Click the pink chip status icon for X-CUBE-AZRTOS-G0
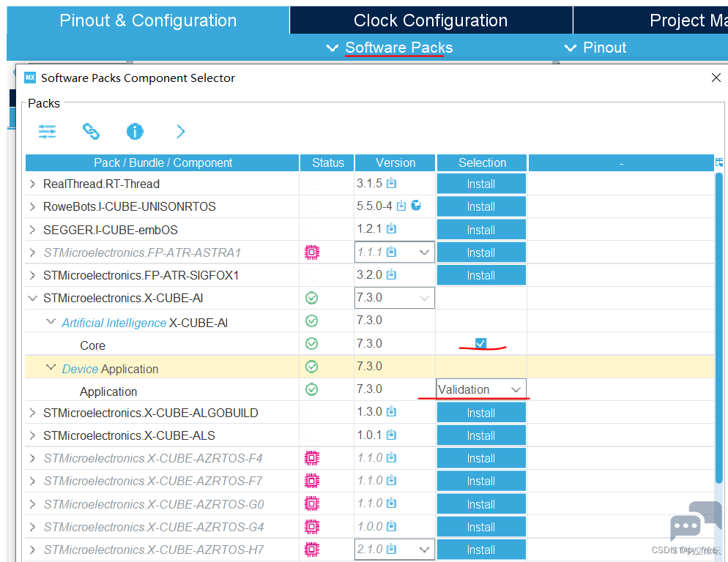 pos(312,504)
